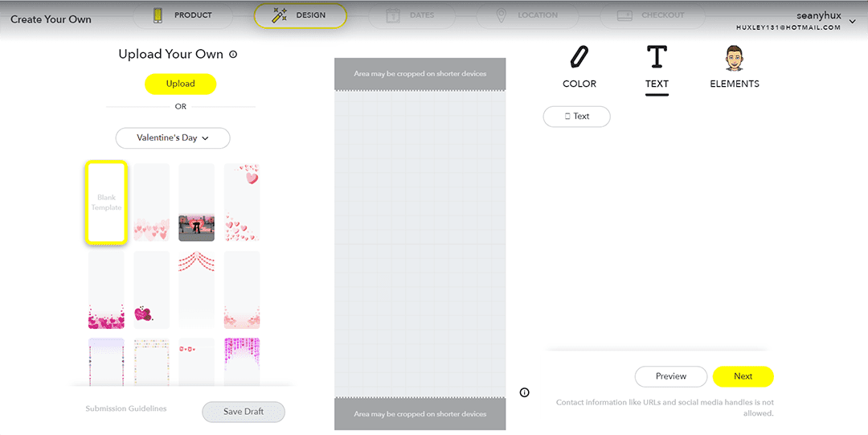Click the Design step magic wand icon
The image size is (868, 435).
(280, 15)
